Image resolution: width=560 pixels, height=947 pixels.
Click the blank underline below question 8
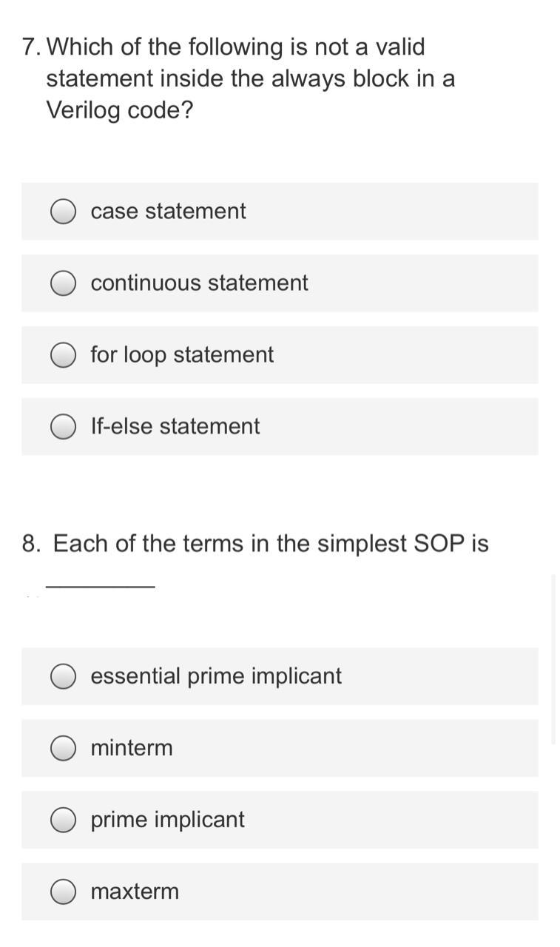coord(100,587)
